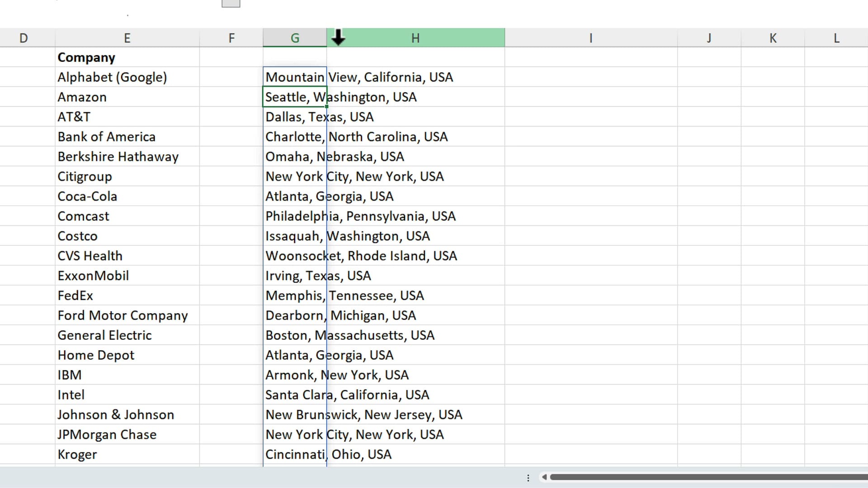Viewport: 868px width, 488px height.
Task: Select the cell containing Amazon
Action: 82,97
